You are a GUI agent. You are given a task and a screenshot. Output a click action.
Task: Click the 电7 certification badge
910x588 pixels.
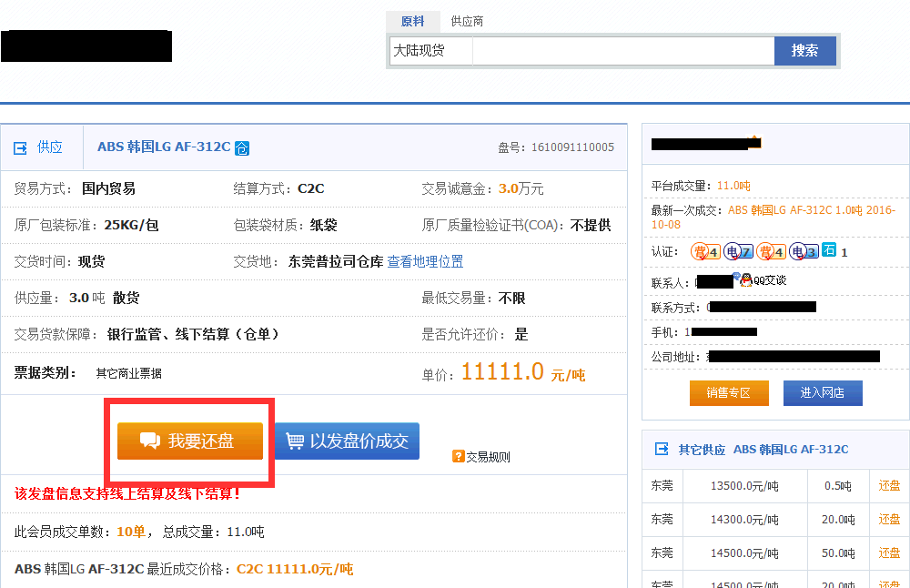[738, 251]
